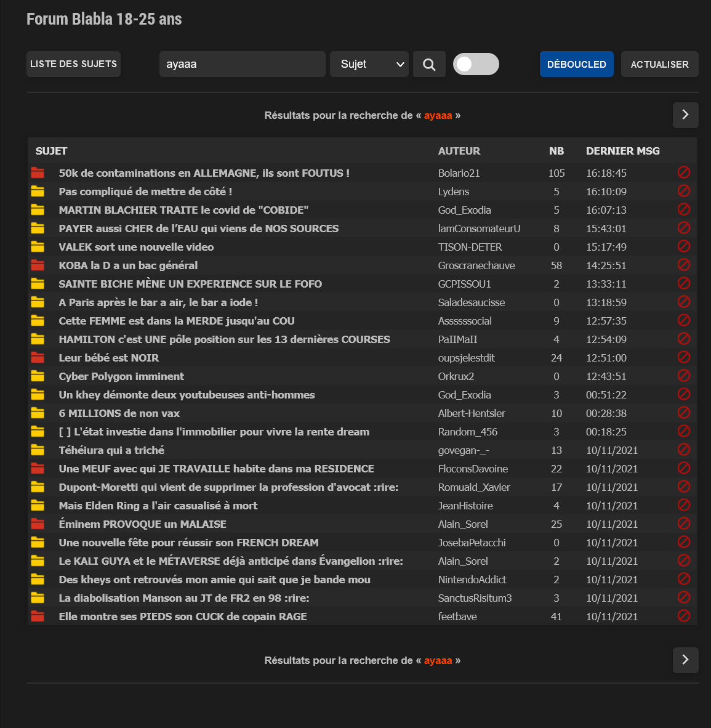Click red folder icon of KOBA la D topic
This screenshot has width=711, height=728.
tap(38, 265)
